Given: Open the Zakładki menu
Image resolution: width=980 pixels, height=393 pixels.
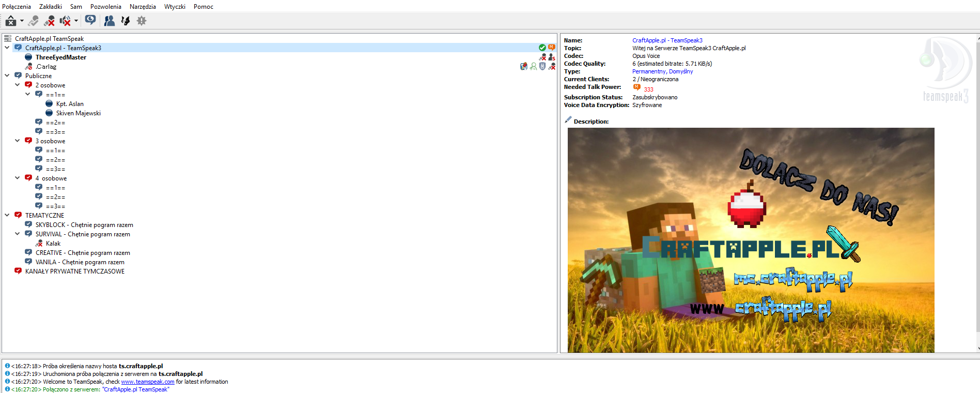Looking at the screenshot, I should click(50, 7).
